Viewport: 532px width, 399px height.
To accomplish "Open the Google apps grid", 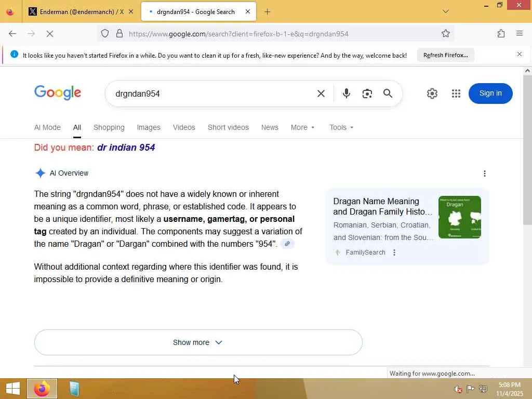I will [x=456, y=94].
